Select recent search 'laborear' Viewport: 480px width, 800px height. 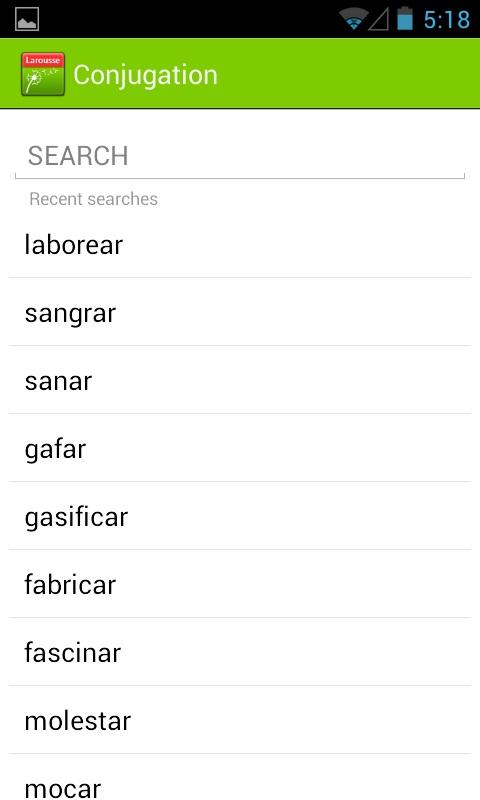point(240,244)
